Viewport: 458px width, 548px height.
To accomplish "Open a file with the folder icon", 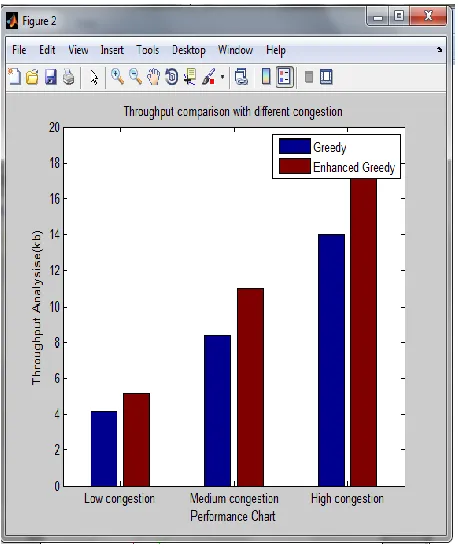I will (x=32, y=77).
